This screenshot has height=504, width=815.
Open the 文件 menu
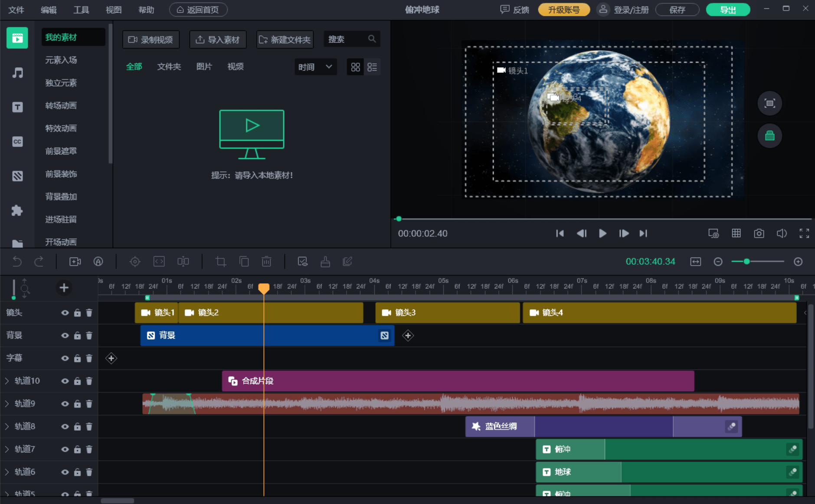pyautogui.click(x=16, y=10)
